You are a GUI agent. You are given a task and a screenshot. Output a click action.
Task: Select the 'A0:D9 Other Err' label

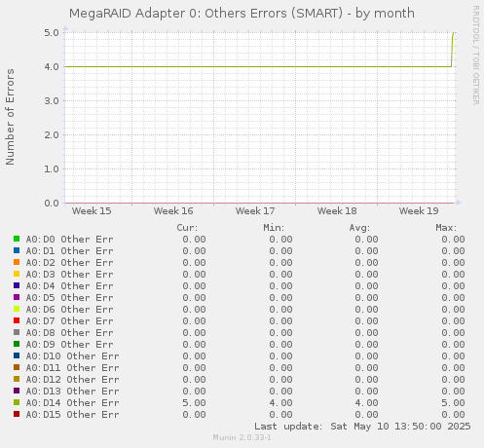[69, 345]
